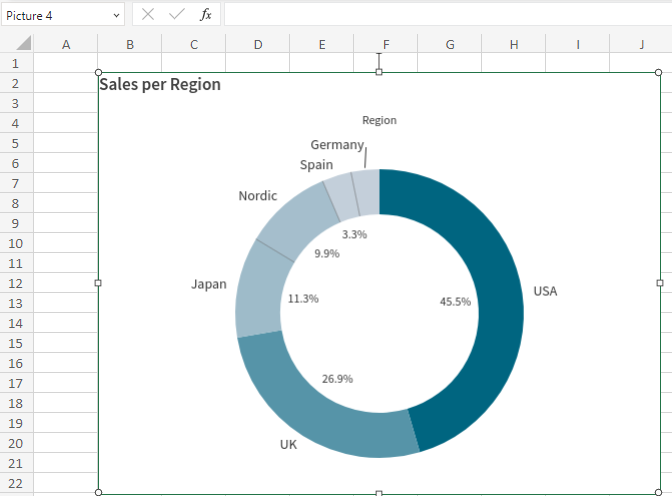Click the formula bar options dots
The image size is (672, 496).
click(x=129, y=15)
